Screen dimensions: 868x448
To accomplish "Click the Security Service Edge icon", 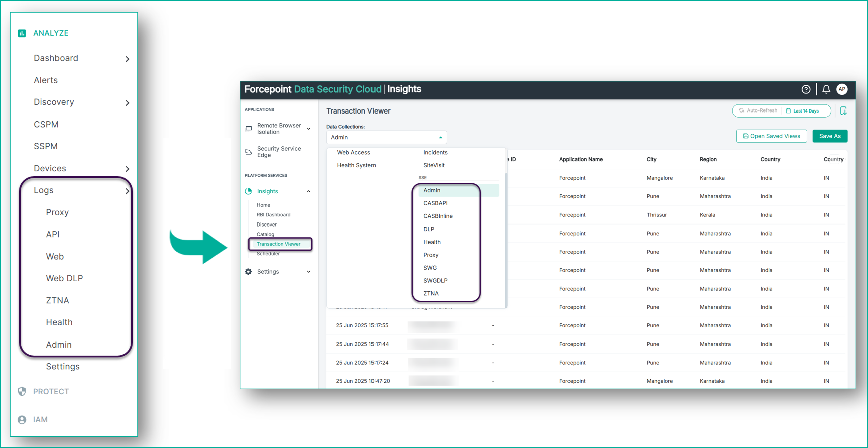I will click(x=249, y=152).
